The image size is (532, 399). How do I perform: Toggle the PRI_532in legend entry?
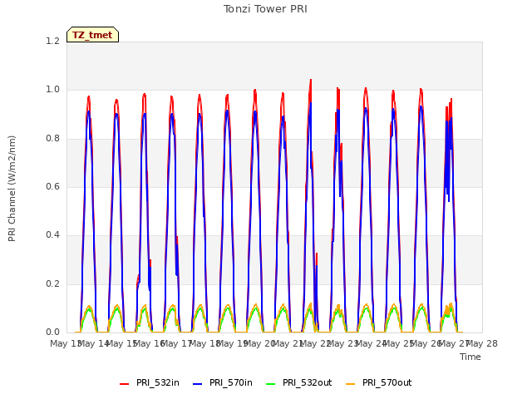point(150,382)
